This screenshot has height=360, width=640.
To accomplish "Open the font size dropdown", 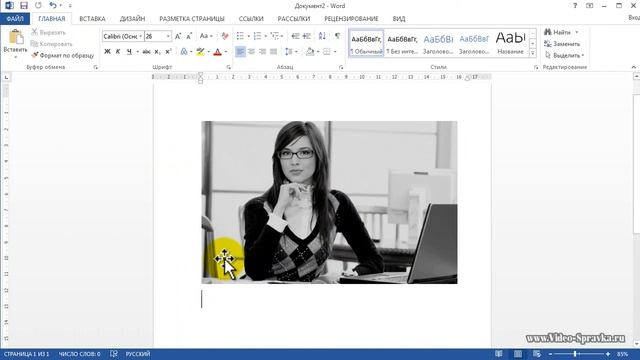I will (168, 36).
